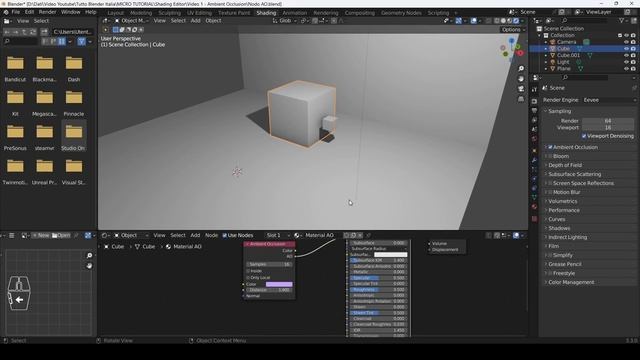The height and width of the screenshot is (360, 640).
Task: Click the Bandicut folder icon
Action: (15, 63)
